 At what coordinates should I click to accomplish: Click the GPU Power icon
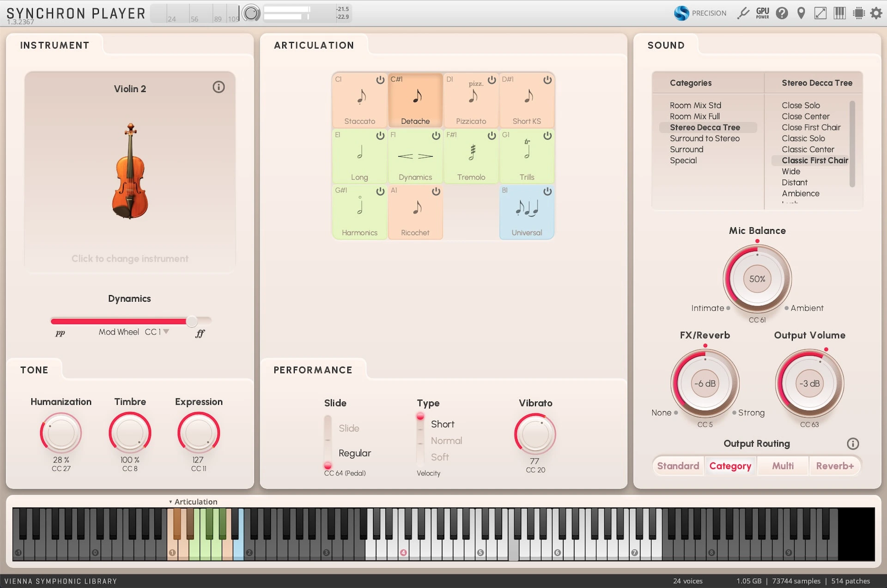(762, 13)
